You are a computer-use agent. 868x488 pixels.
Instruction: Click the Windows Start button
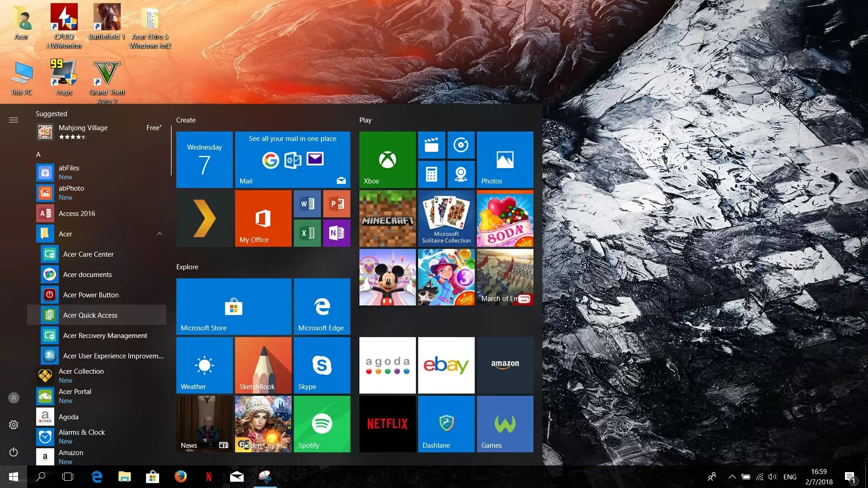pyautogui.click(x=14, y=477)
